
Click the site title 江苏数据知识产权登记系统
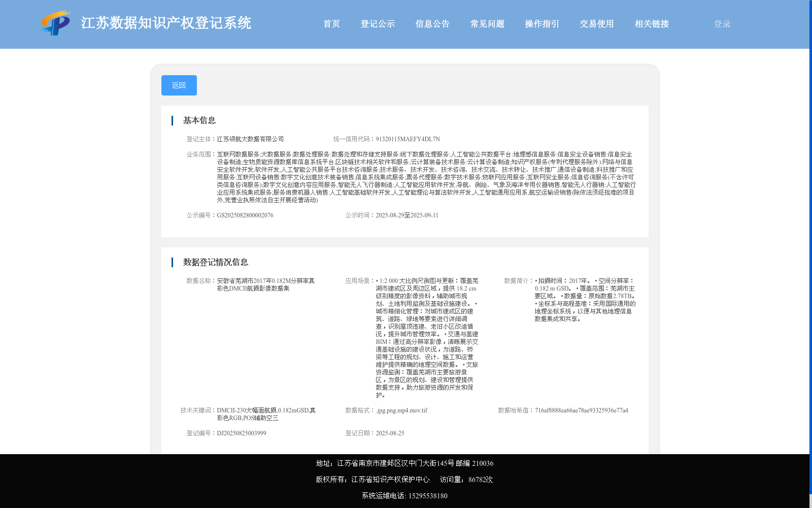[166, 23]
